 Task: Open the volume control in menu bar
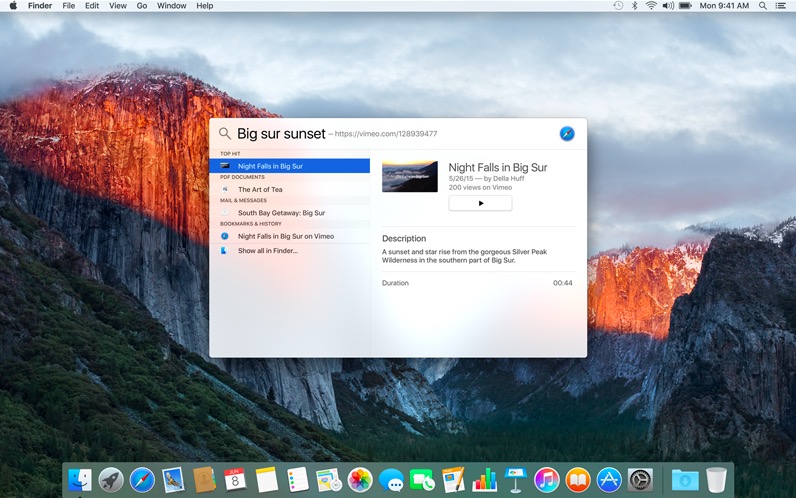coord(667,6)
